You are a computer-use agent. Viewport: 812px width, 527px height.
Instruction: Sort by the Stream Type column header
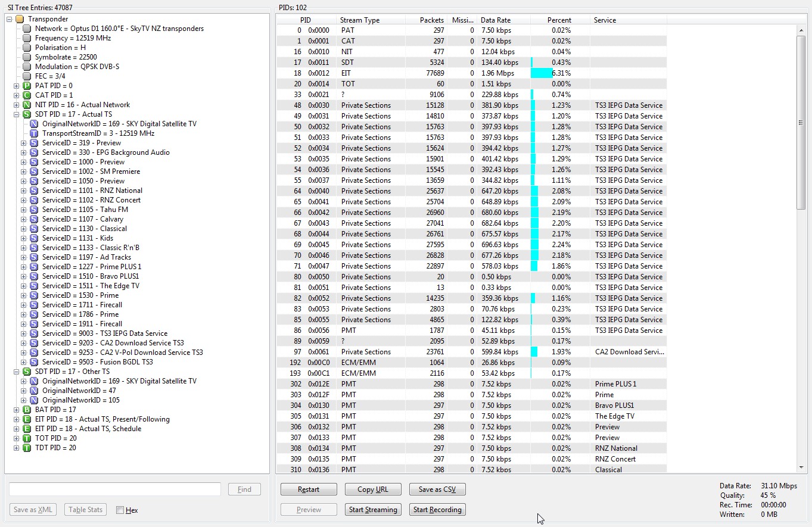(370, 20)
